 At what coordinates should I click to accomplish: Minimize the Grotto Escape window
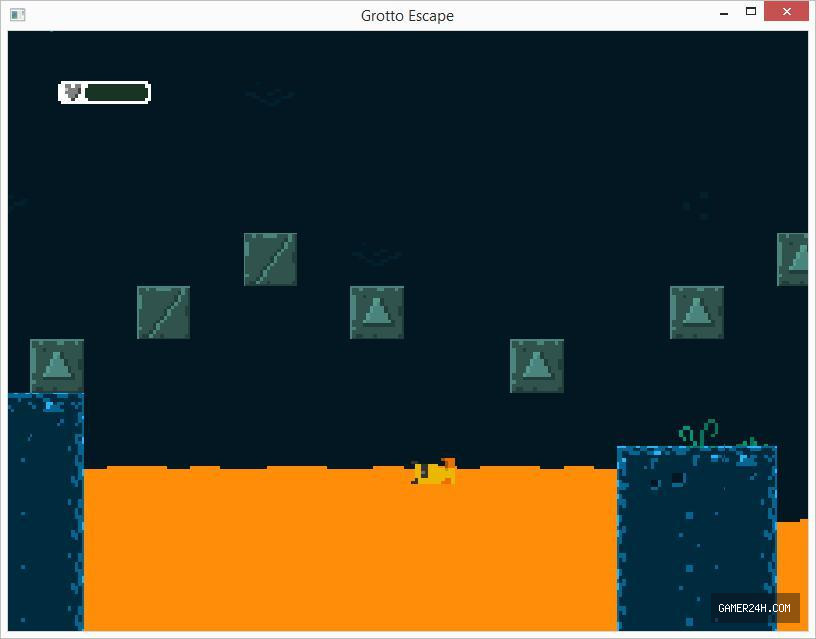(x=724, y=12)
